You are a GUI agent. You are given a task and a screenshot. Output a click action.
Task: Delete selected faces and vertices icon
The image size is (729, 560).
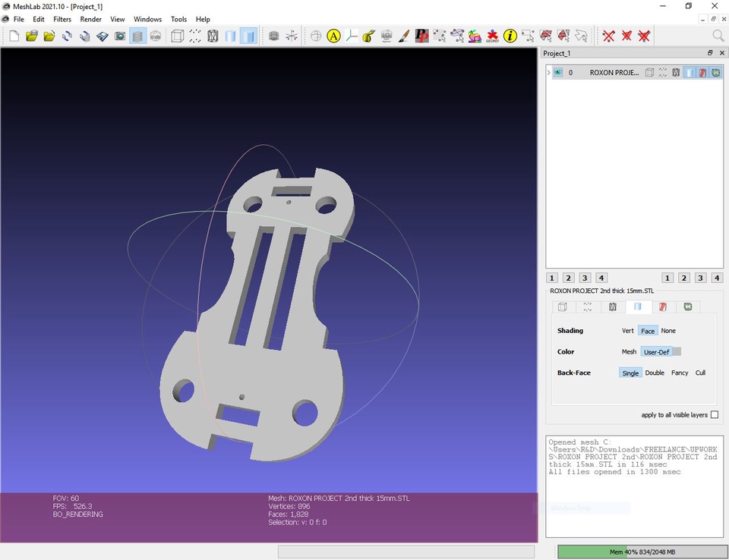click(644, 36)
